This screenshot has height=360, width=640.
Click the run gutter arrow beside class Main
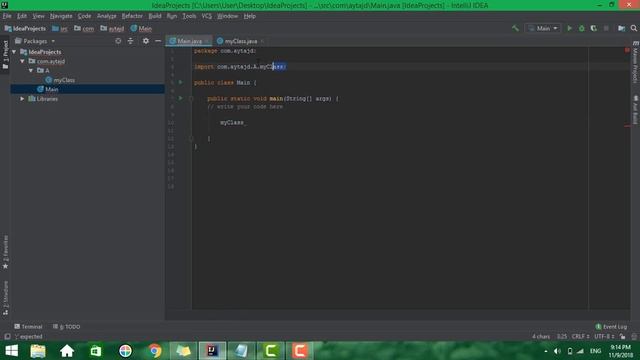[x=180, y=82]
